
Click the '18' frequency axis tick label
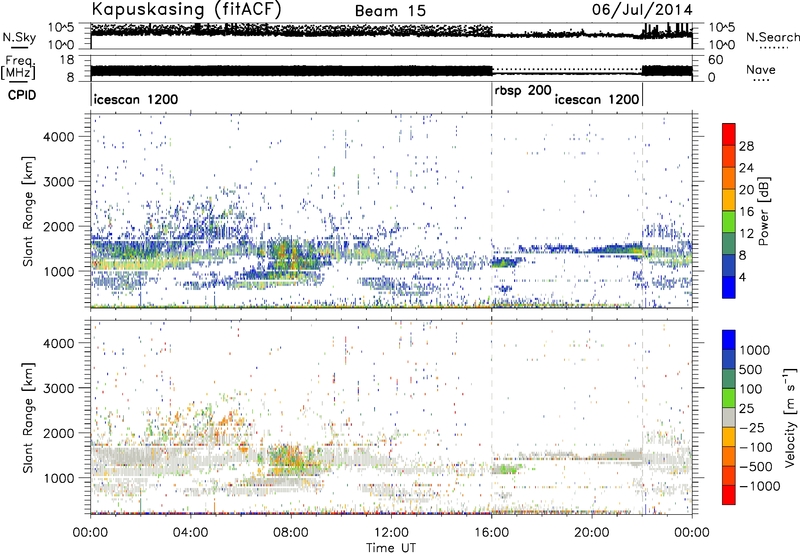click(x=67, y=60)
